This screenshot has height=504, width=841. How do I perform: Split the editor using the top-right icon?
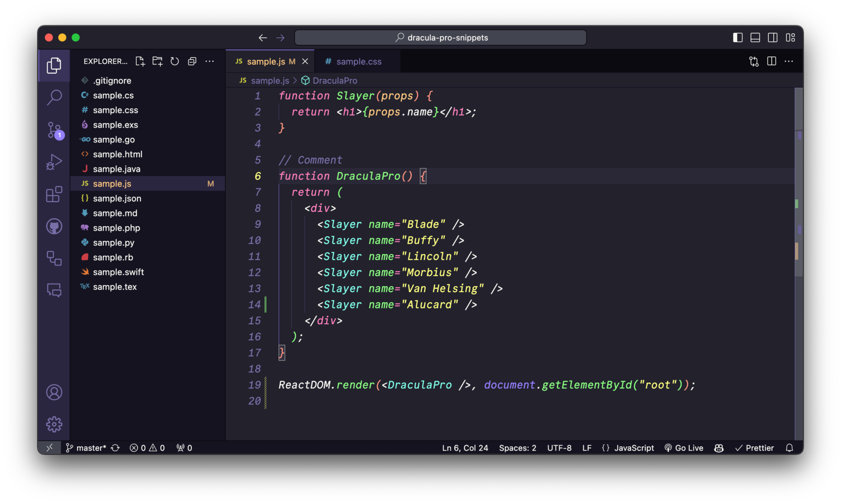click(x=771, y=61)
